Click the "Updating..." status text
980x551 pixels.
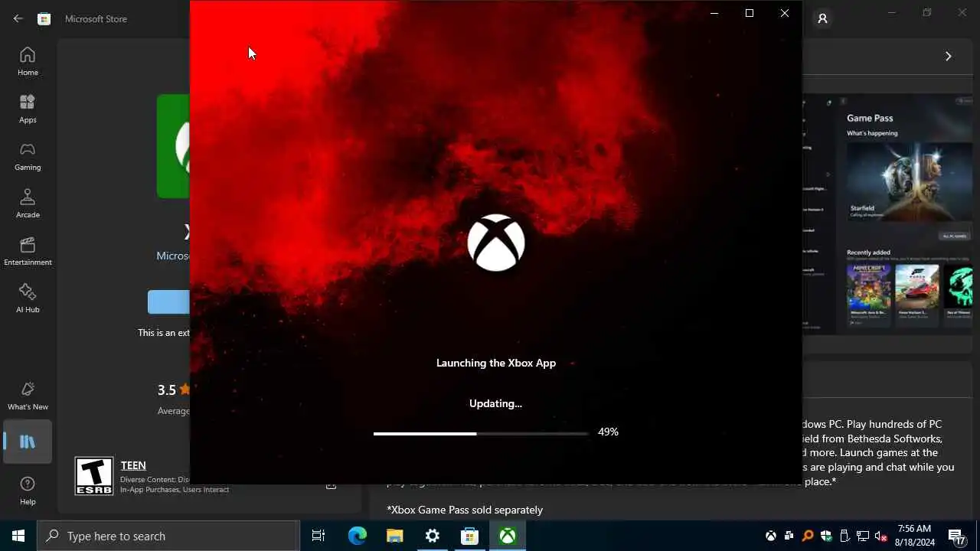(x=495, y=403)
